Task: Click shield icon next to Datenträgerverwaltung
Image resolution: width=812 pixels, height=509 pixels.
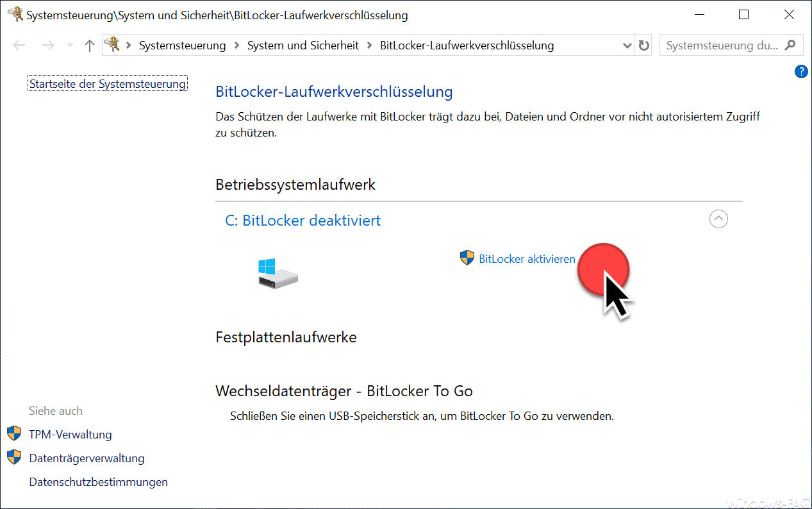Action: pos(14,458)
